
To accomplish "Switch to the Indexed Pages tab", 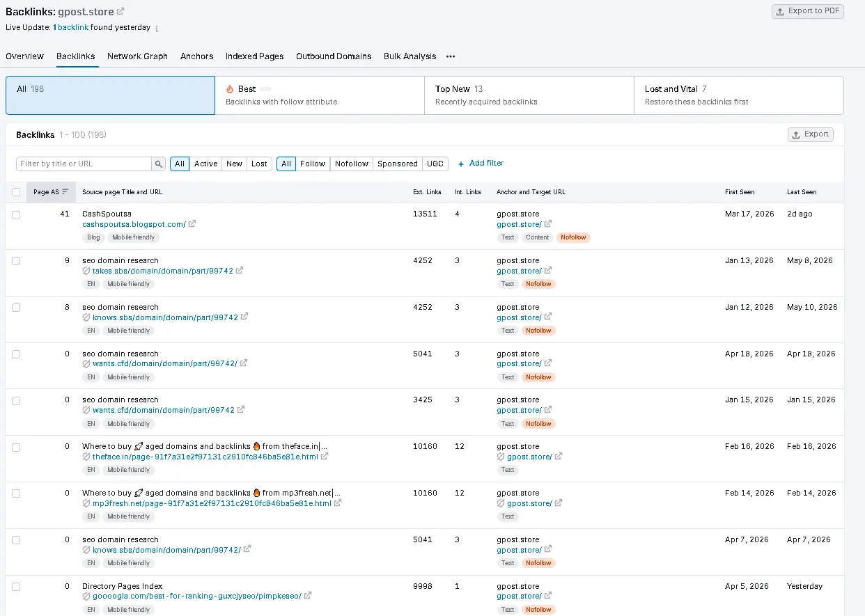I will [255, 56].
